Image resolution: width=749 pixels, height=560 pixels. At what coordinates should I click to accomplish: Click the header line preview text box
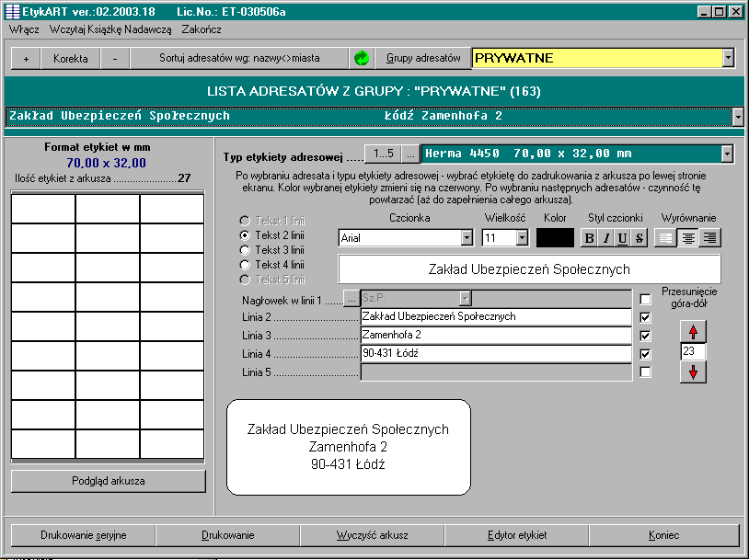pos(529,269)
